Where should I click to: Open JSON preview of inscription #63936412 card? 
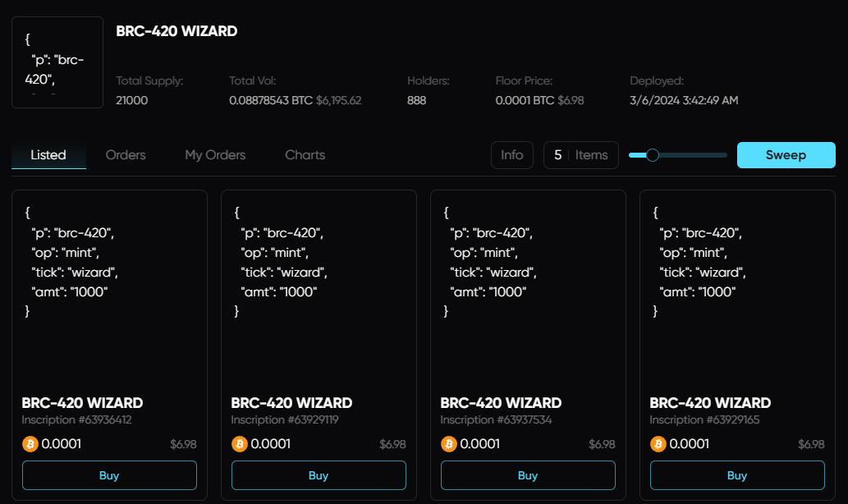click(109, 286)
